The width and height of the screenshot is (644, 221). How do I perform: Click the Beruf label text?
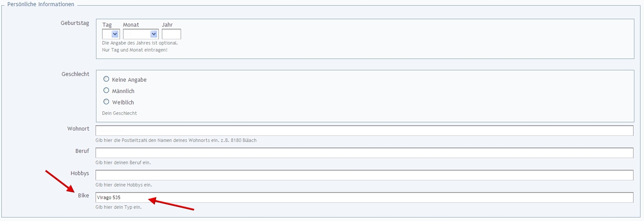click(x=82, y=151)
